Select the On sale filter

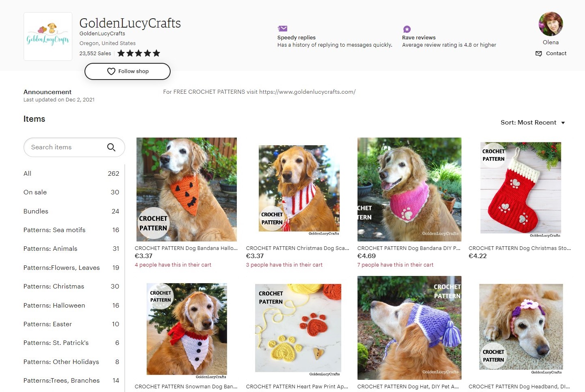(x=35, y=192)
